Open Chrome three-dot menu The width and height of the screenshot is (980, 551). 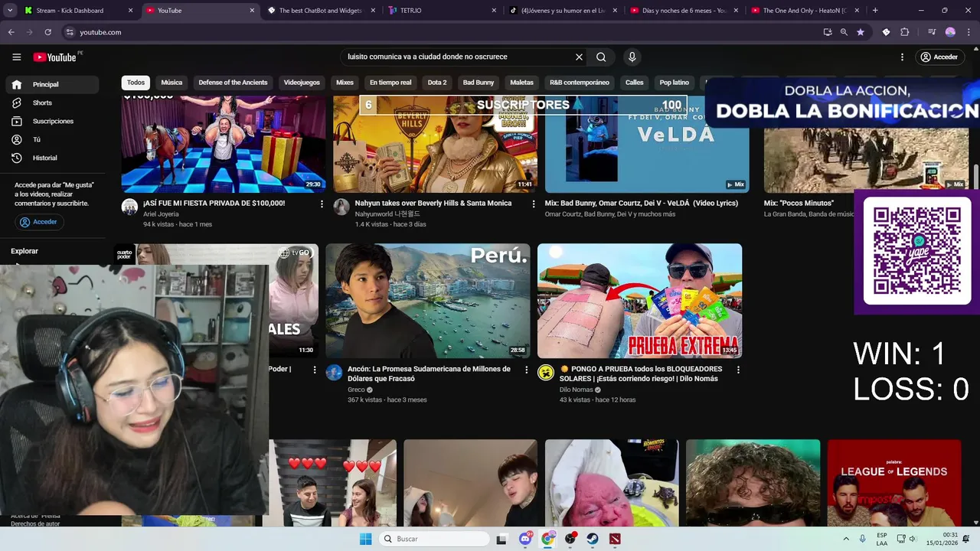point(969,32)
